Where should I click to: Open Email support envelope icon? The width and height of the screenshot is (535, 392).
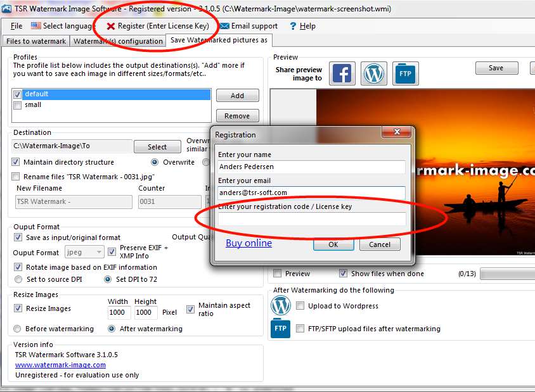click(x=224, y=26)
